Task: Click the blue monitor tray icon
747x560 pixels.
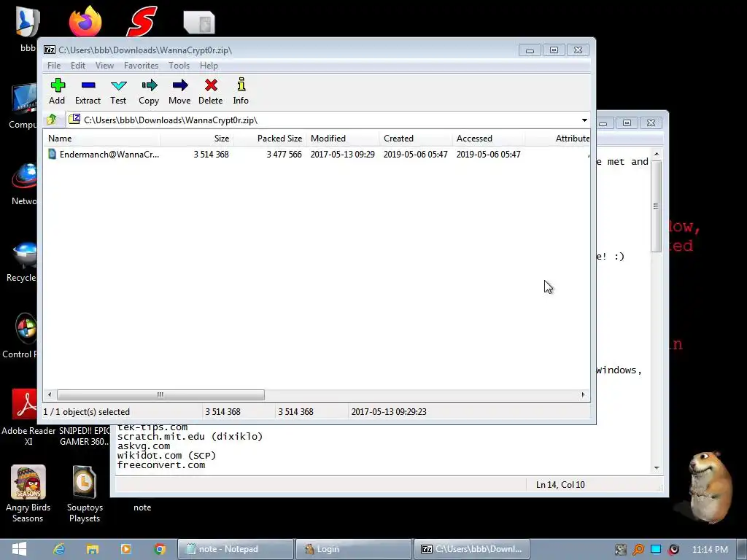Action: point(656,550)
